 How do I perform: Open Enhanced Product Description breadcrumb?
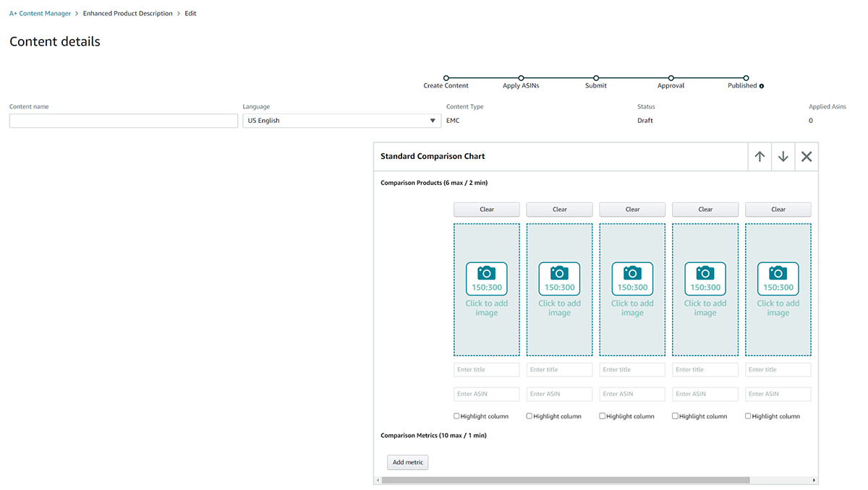(128, 14)
